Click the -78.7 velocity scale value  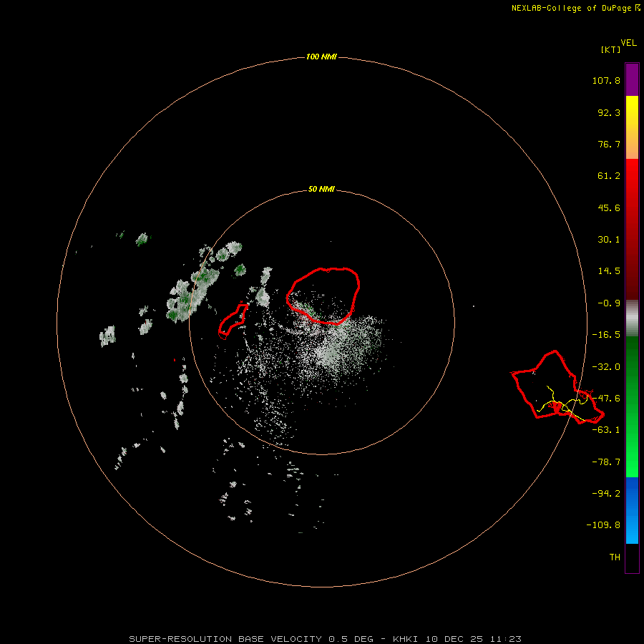click(606, 462)
